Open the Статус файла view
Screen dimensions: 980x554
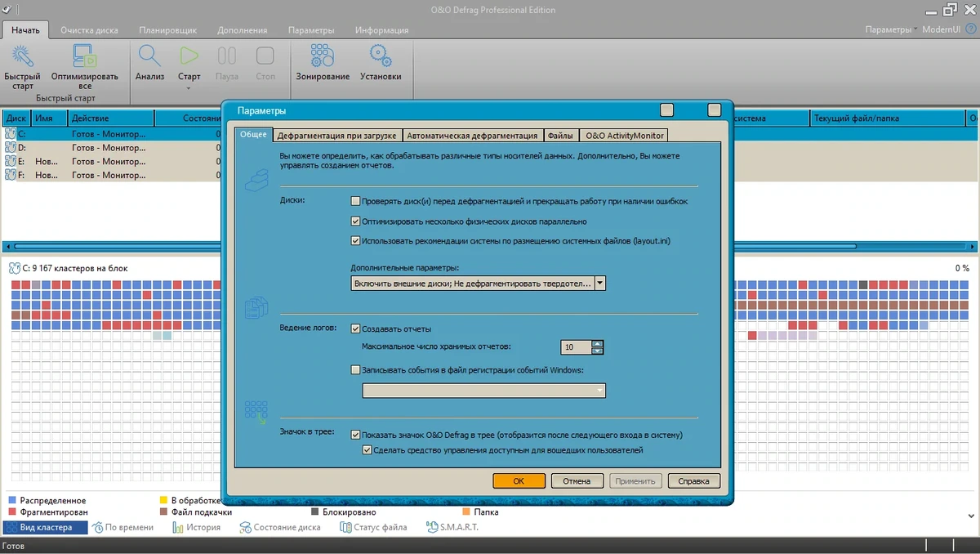tap(372, 527)
